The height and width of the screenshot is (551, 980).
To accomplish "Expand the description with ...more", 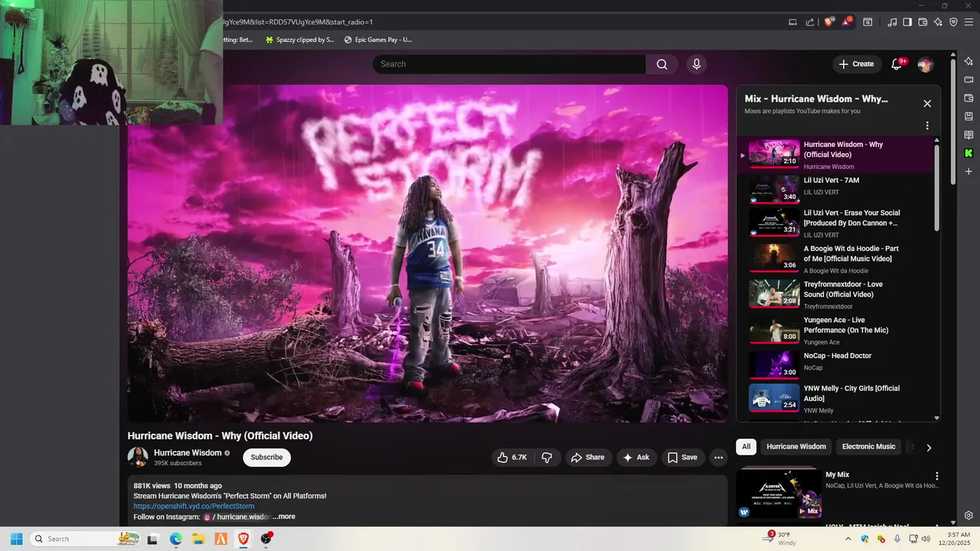I will coord(284,517).
